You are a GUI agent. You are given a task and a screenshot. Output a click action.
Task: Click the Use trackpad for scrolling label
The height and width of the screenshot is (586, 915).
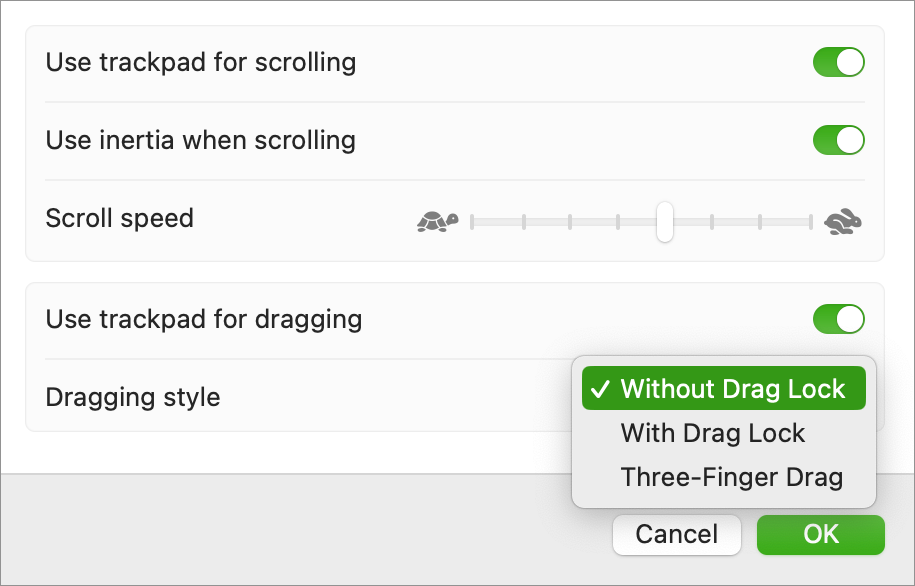click(x=201, y=62)
